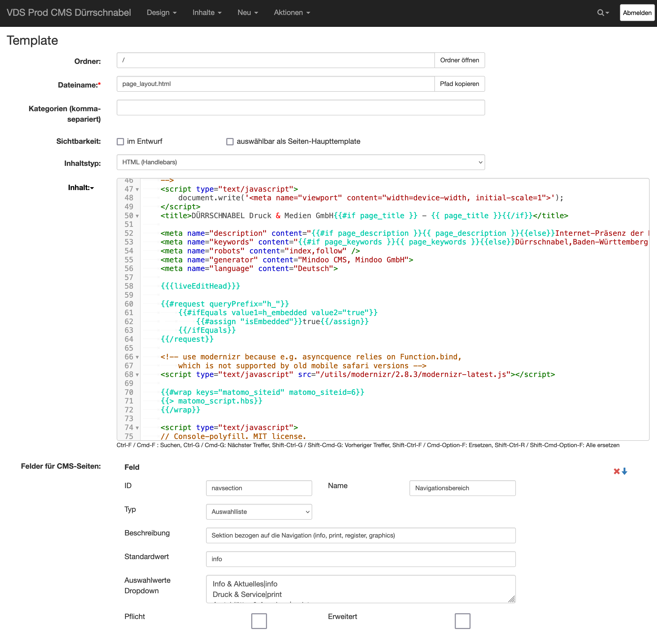
Task: Open the search magnifier icon in navbar
Action: (x=603, y=13)
